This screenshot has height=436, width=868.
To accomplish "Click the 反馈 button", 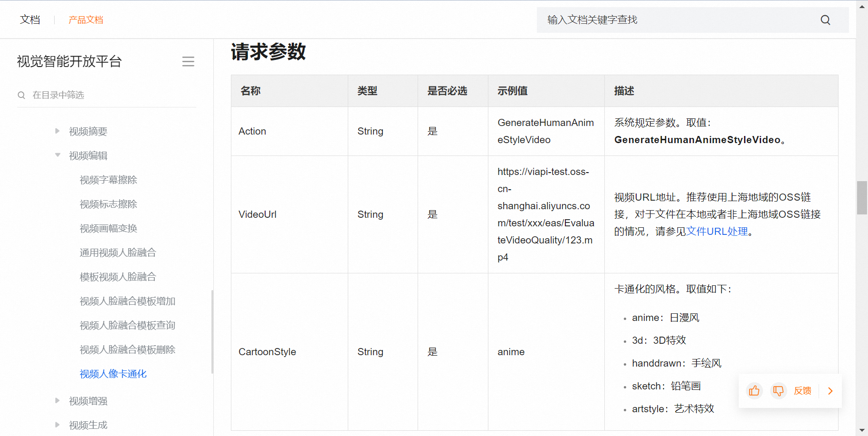I will pyautogui.click(x=802, y=391).
